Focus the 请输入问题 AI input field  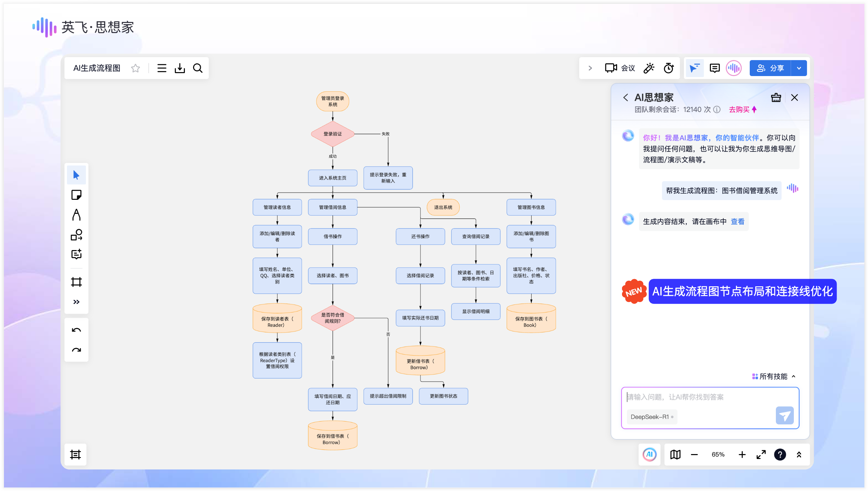pos(710,397)
